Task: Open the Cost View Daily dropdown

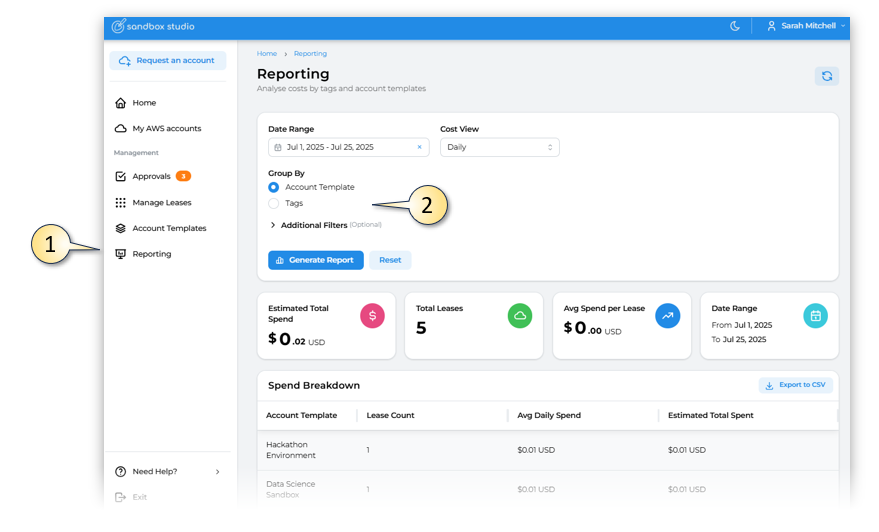Action: (499, 147)
